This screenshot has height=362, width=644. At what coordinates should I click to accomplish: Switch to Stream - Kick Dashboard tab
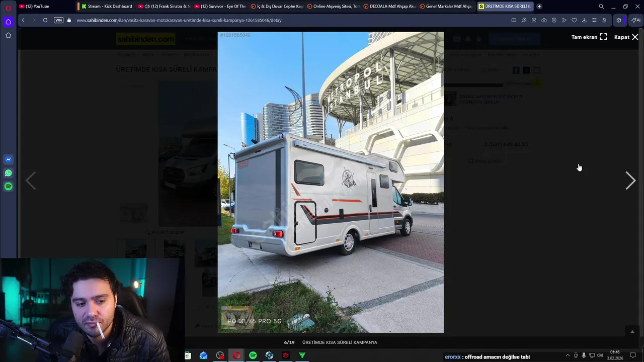pyautogui.click(x=107, y=7)
